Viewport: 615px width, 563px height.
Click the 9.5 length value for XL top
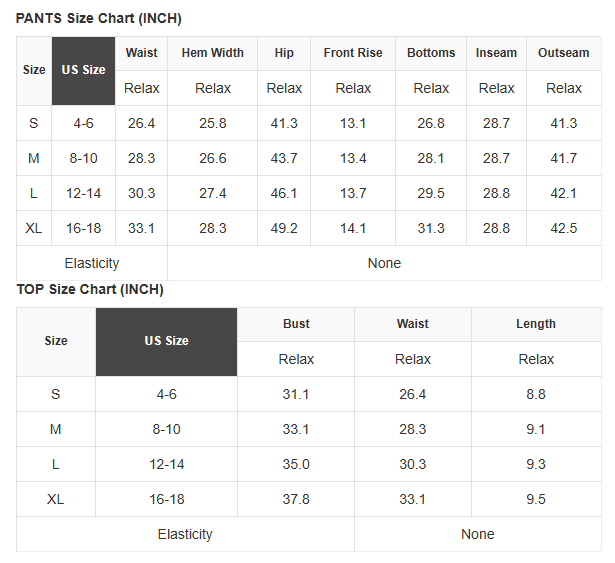click(x=536, y=499)
